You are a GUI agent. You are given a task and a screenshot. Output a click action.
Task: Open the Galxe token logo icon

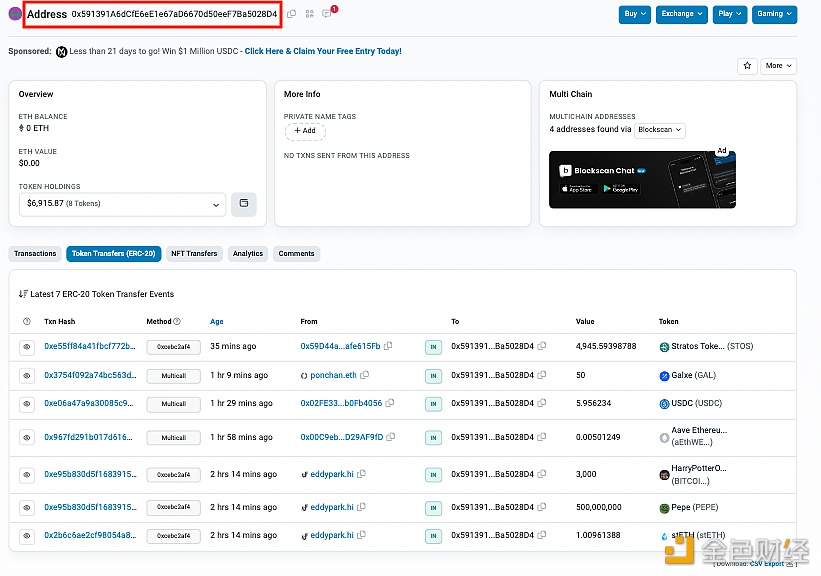(x=664, y=375)
